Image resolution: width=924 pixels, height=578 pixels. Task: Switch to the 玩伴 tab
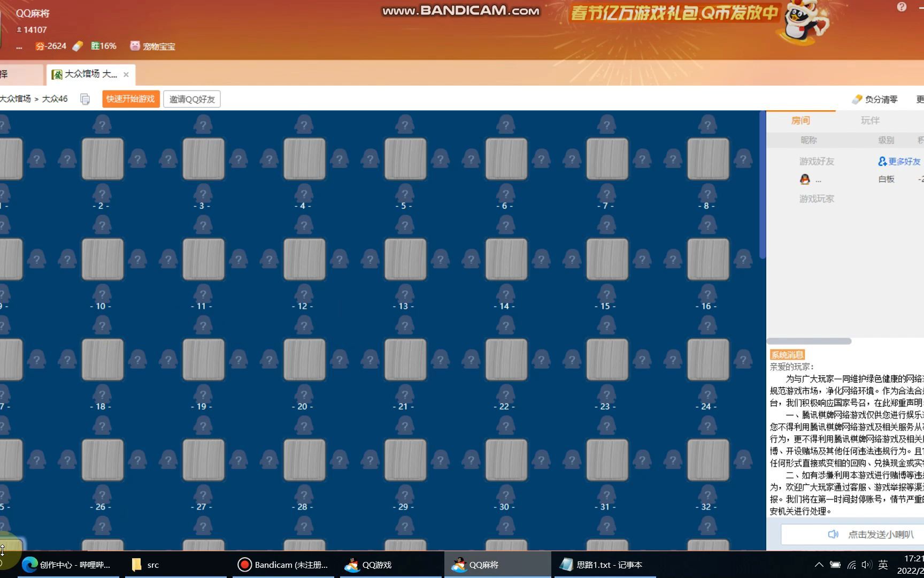click(870, 120)
